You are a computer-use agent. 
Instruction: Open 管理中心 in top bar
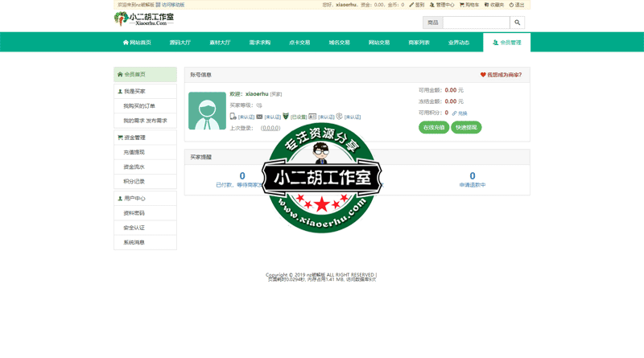pyautogui.click(x=442, y=5)
